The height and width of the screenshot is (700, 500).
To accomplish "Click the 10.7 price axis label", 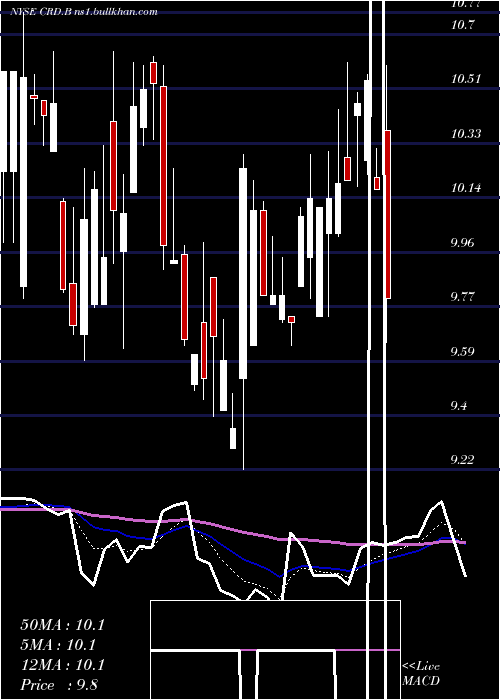I will (462, 25).
